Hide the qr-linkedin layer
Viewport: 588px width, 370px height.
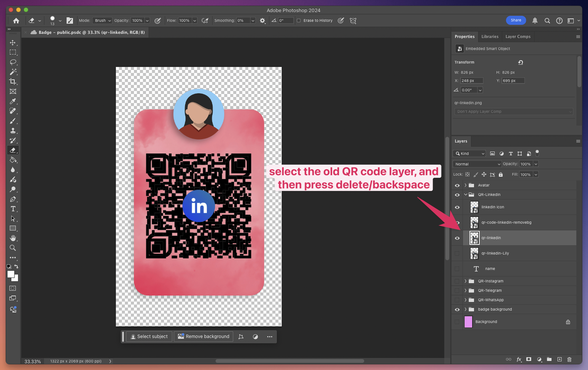coord(457,238)
